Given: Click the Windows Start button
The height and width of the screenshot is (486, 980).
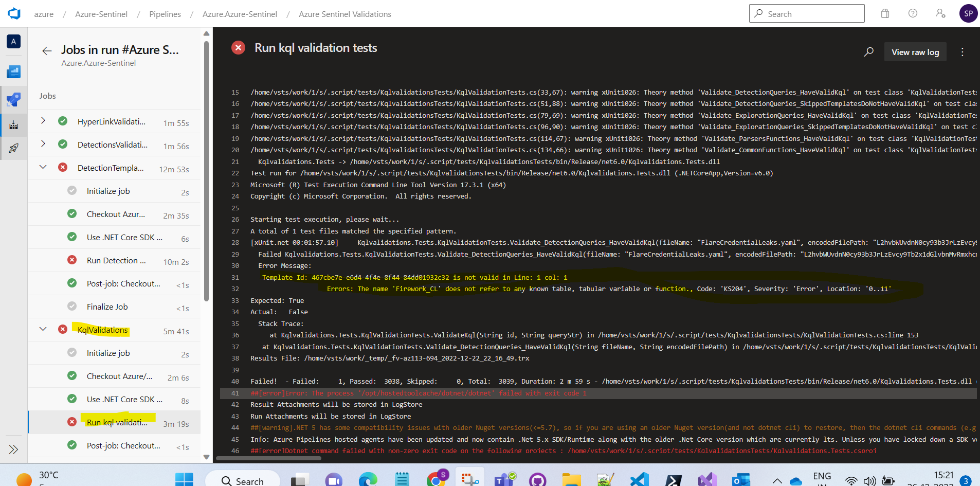Looking at the screenshot, I should [184, 479].
